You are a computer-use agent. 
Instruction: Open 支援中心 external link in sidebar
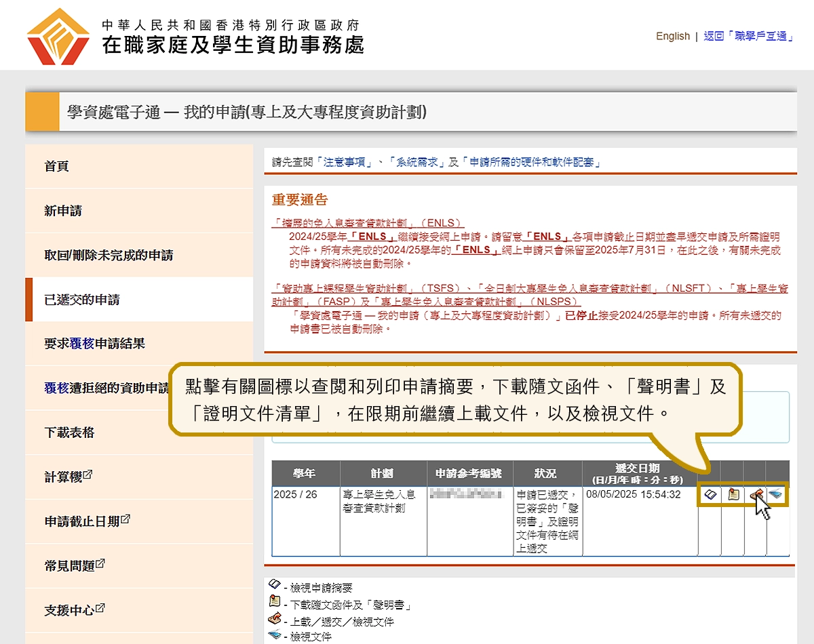(x=75, y=609)
